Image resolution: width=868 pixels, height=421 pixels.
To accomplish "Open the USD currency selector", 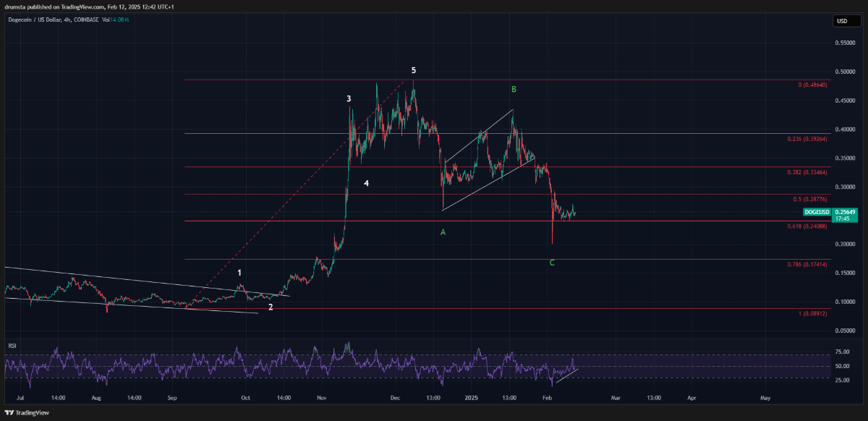I will click(x=842, y=21).
